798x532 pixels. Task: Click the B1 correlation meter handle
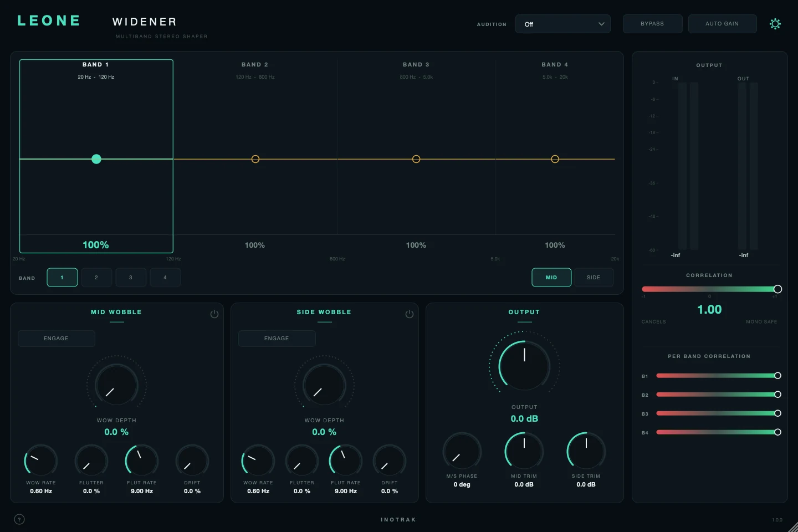pyautogui.click(x=777, y=376)
